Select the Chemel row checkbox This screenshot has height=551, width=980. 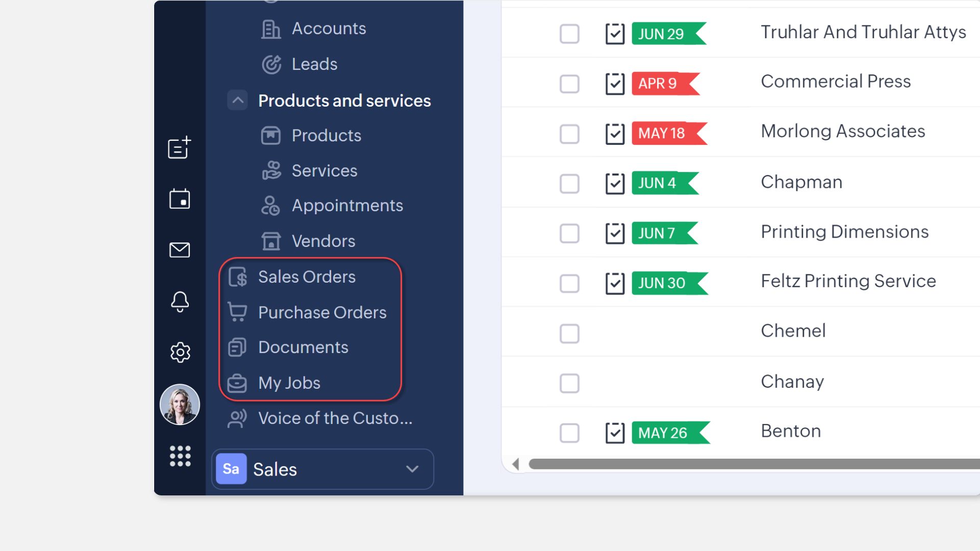569,334
